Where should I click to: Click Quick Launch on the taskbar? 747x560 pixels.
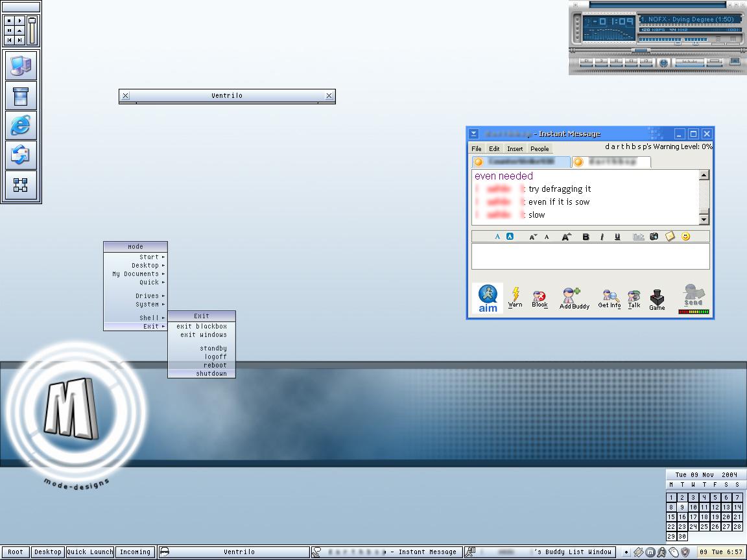click(90, 552)
